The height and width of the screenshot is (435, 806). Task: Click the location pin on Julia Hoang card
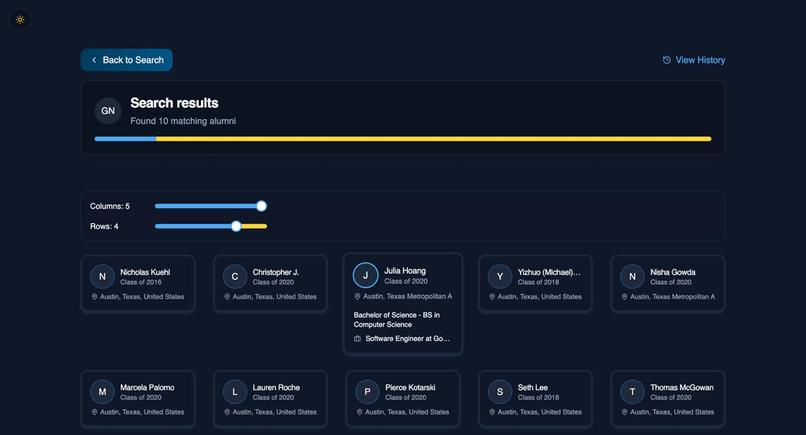(x=357, y=296)
